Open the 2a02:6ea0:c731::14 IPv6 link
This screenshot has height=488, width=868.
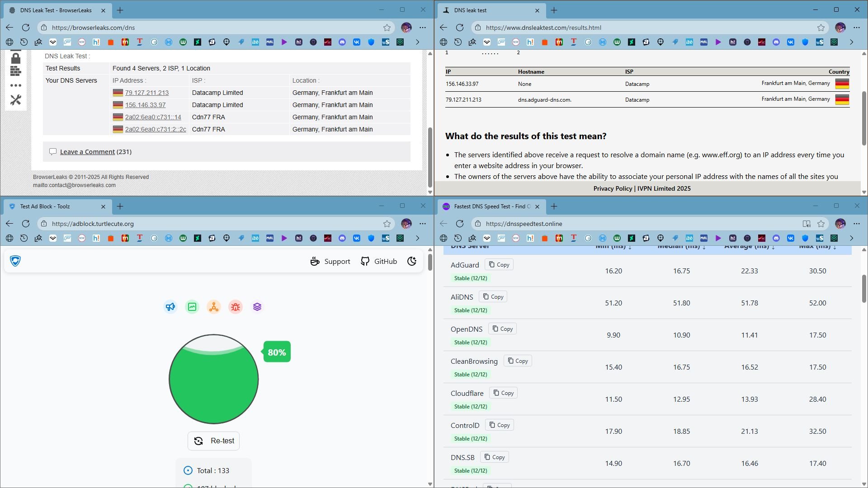coord(153,117)
